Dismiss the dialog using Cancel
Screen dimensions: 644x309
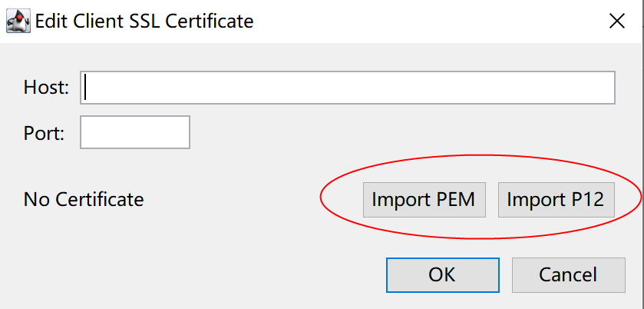pyautogui.click(x=567, y=274)
